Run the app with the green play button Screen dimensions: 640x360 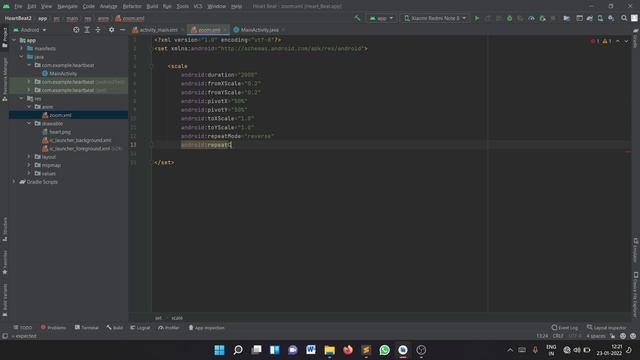click(x=477, y=18)
